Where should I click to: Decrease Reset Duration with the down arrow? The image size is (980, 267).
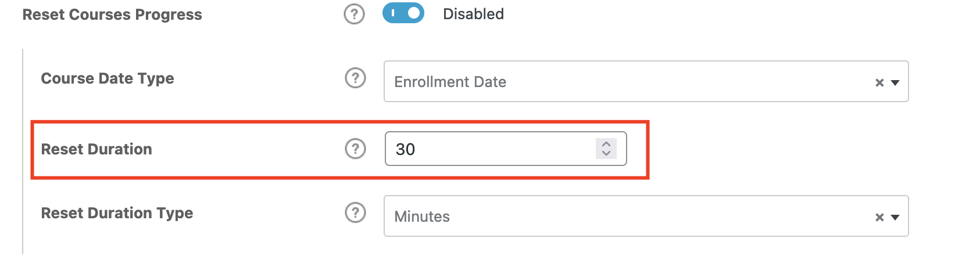tap(606, 153)
